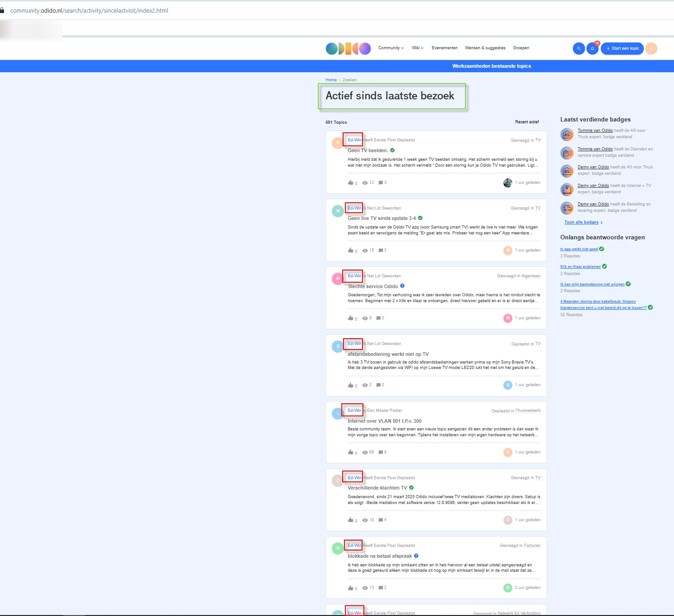Open author avatar N beside 'Geen TV beelden.'
This screenshot has height=616, width=674.
[x=338, y=143]
